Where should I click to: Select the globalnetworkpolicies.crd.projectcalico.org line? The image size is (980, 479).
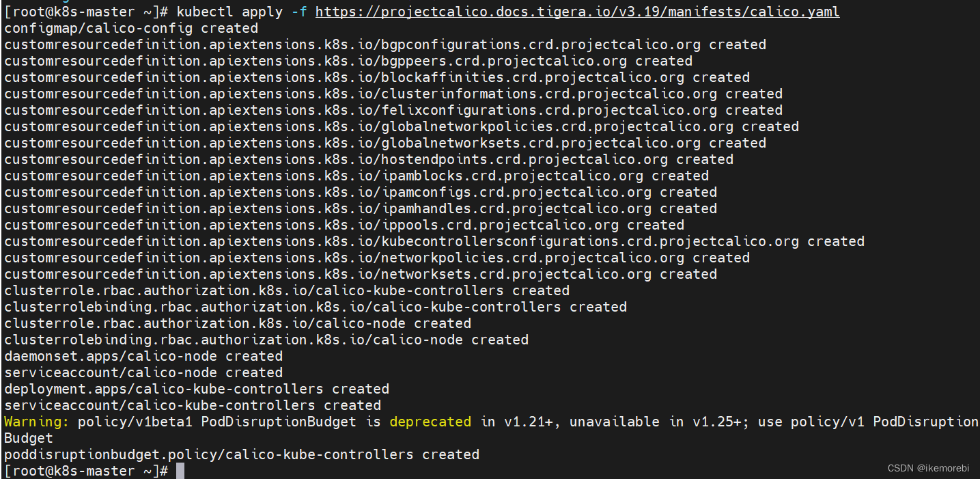click(402, 126)
